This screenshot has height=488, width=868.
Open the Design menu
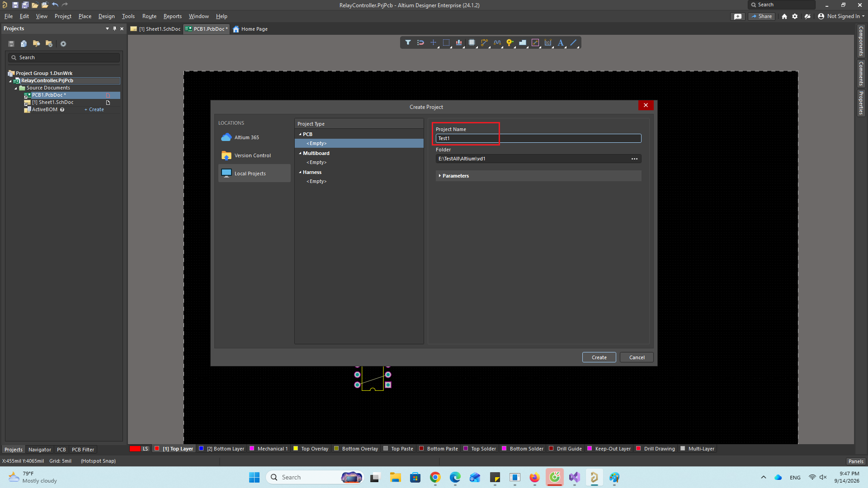(x=106, y=16)
